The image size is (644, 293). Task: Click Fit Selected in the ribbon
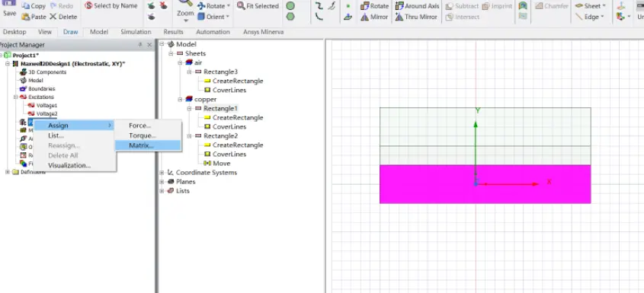coord(258,6)
